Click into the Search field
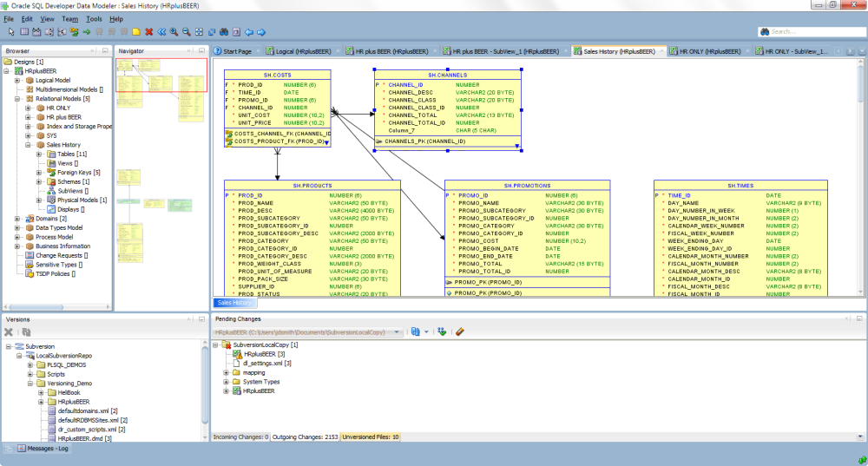 (812, 31)
